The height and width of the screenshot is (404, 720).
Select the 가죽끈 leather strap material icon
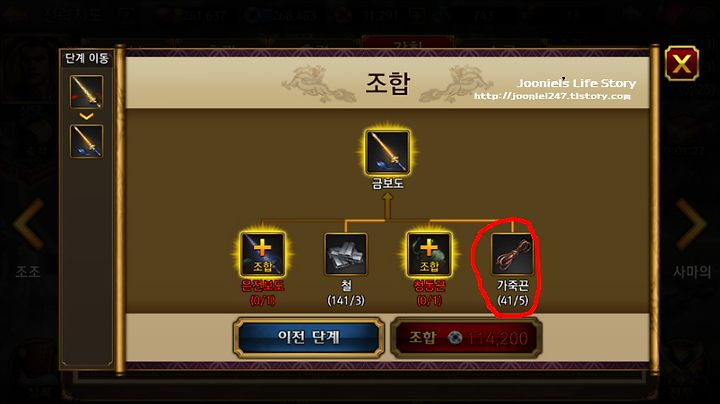click(512, 254)
